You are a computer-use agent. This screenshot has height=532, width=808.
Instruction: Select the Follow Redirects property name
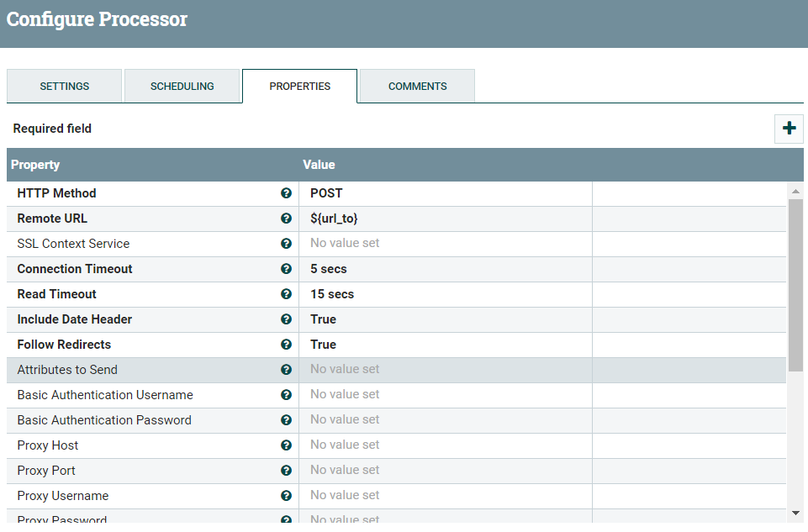pyautogui.click(x=64, y=345)
